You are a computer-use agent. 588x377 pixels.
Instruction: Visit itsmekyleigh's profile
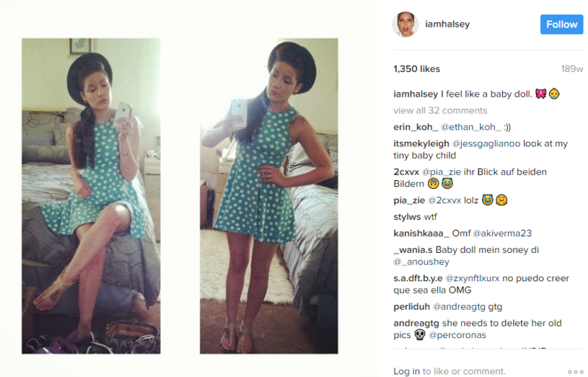[421, 143]
